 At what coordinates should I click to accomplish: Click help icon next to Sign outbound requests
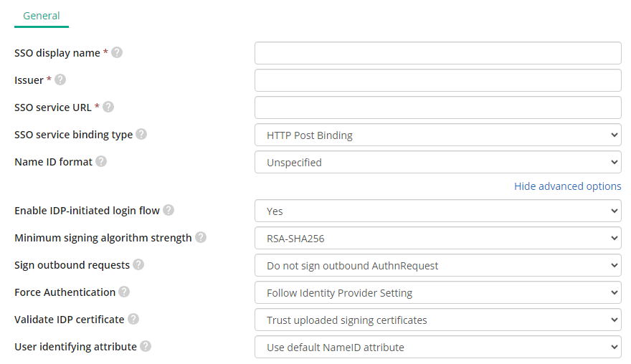138,265
